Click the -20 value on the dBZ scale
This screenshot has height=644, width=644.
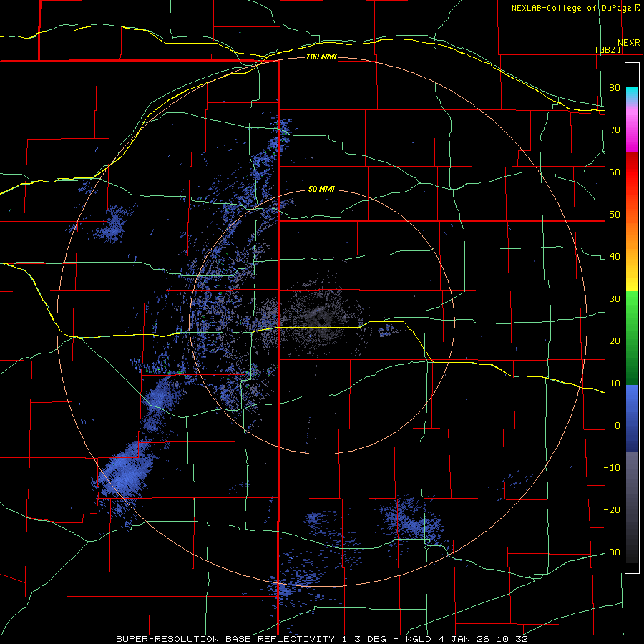[612, 510]
